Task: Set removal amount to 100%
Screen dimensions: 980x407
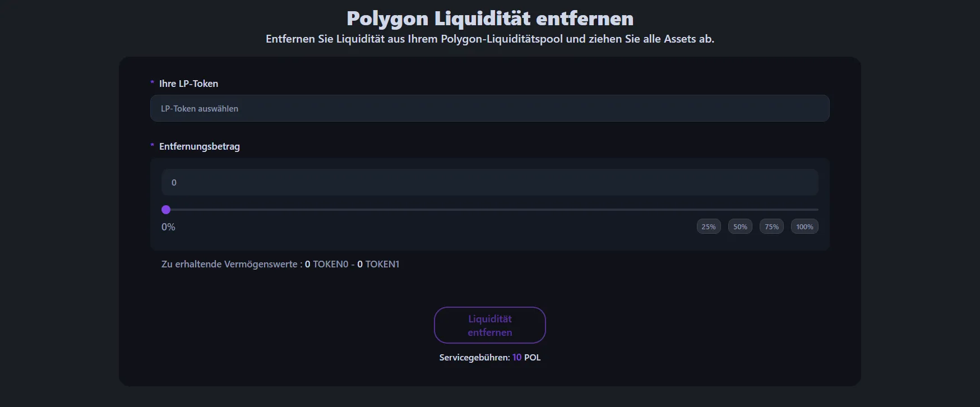Action: (x=805, y=226)
